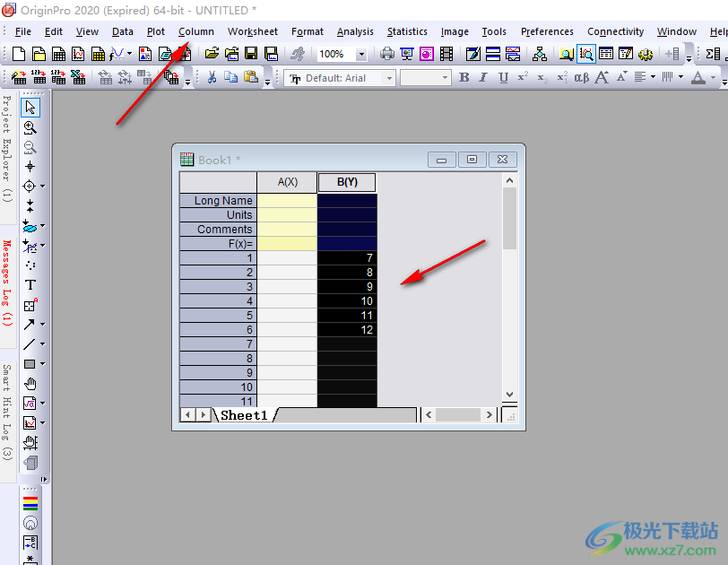728x565 pixels.
Task: Open the Messages Log side panel
Action: tap(6, 283)
